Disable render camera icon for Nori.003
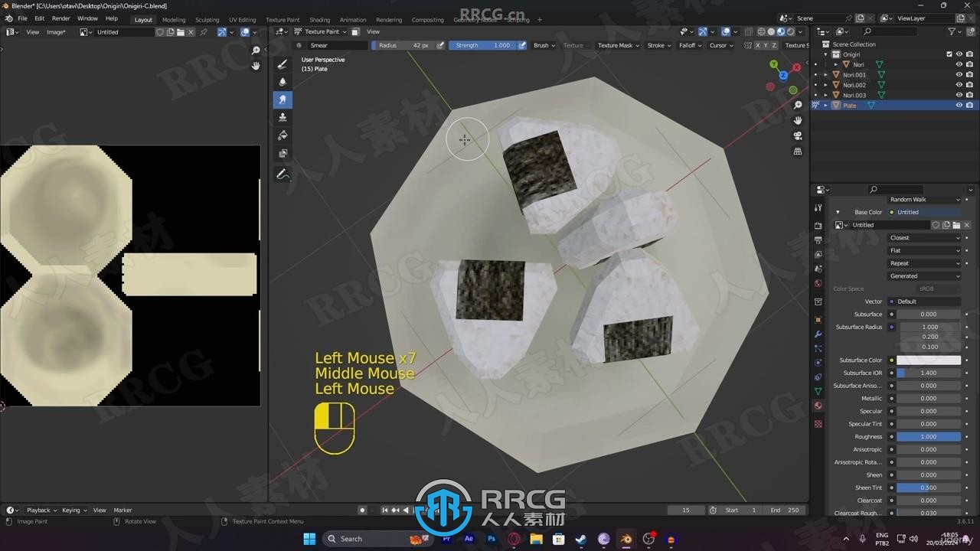Viewport: 980px width, 551px height. point(969,95)
